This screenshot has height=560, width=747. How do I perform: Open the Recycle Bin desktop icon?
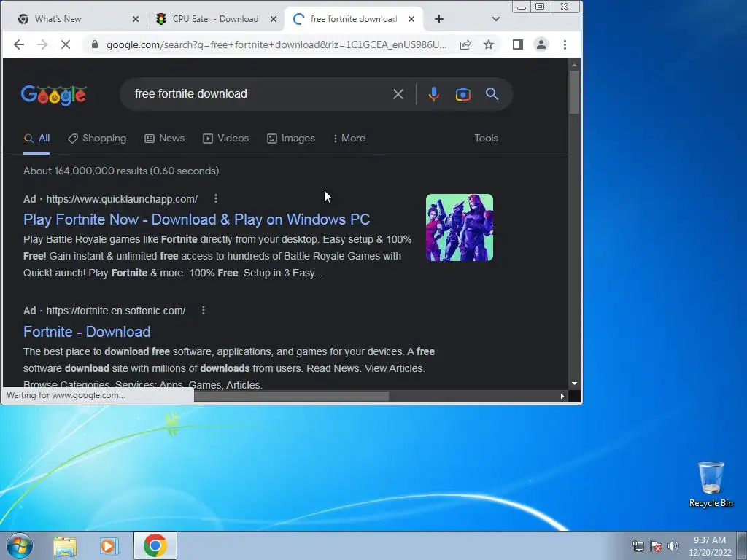711,484
